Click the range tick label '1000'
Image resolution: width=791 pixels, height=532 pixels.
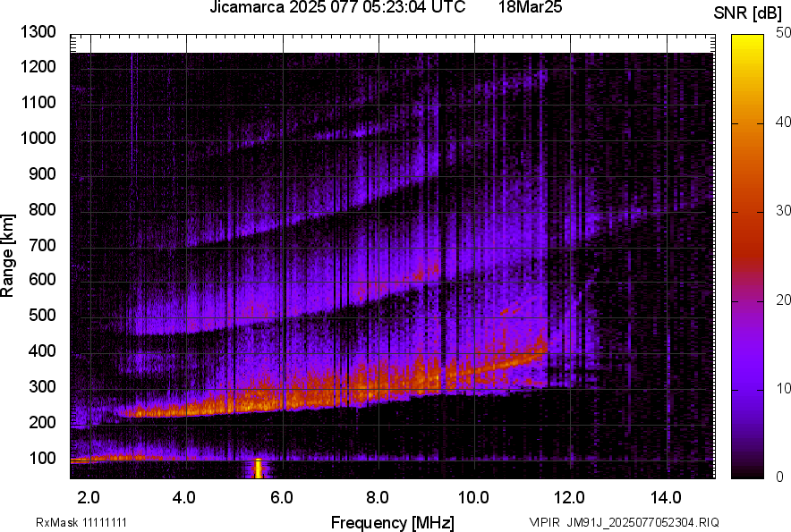38,139
